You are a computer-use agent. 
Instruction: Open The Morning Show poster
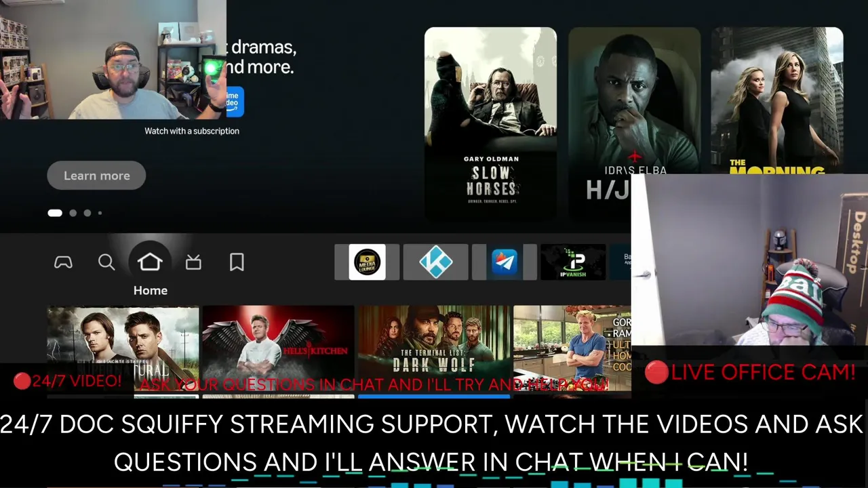pyautogui.click(x=777, y=100)
